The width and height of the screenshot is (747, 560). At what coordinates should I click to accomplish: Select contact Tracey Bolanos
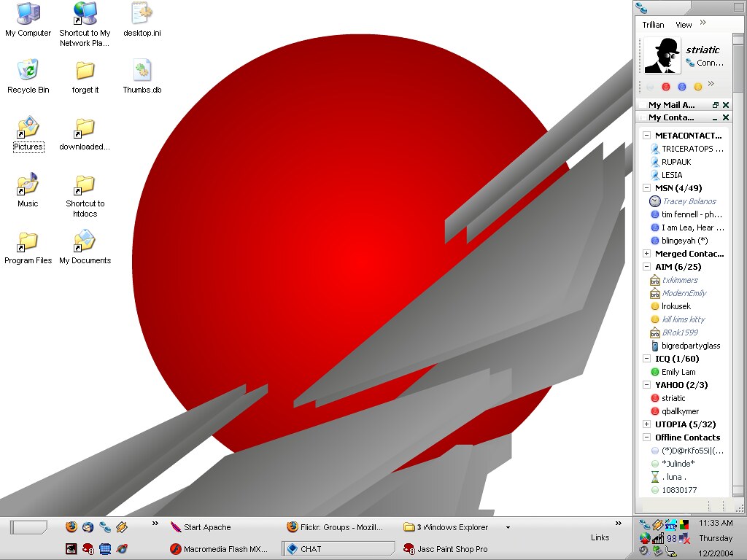pos(684,201)
